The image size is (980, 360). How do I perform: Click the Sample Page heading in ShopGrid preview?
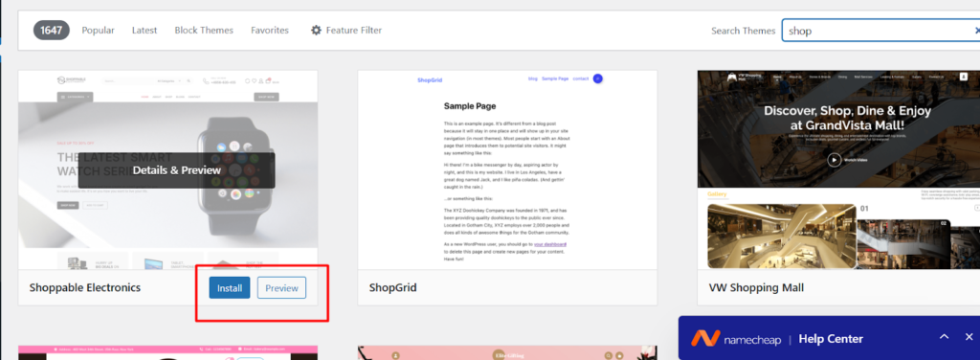tap(470, 106)
